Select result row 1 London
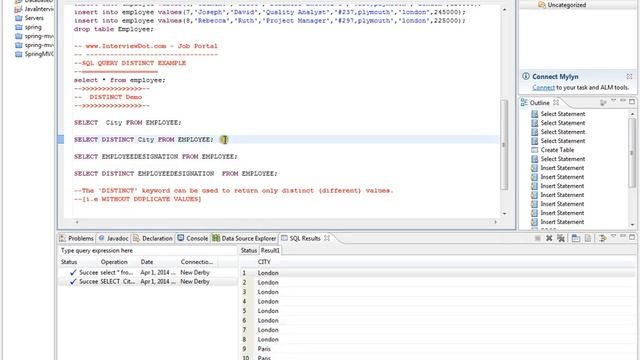The image size is (640, 360). tap(437, 273)
